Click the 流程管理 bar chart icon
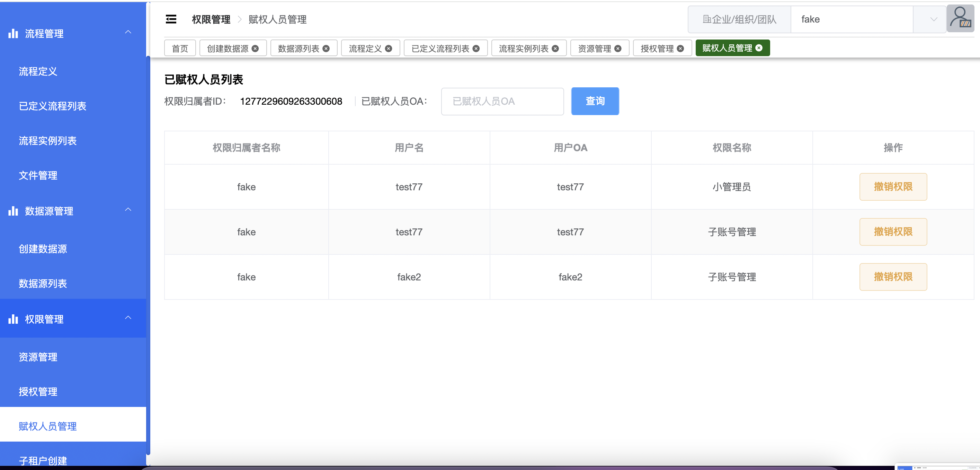The height and width of the screenshot is (470, 980). click(x=13, y=34)
